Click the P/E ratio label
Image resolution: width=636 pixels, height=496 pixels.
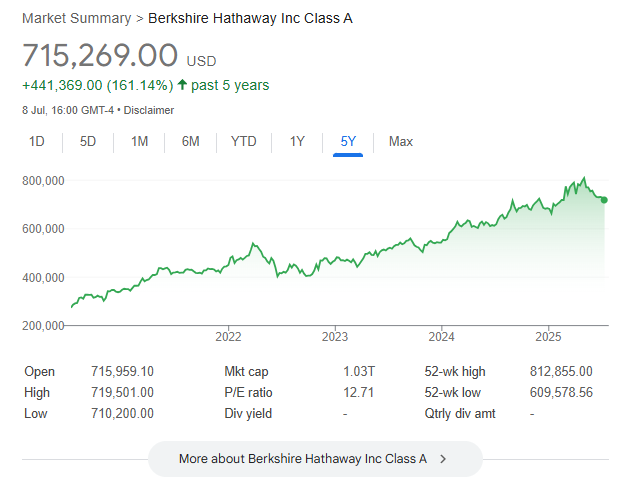click(x=248, y=393)
